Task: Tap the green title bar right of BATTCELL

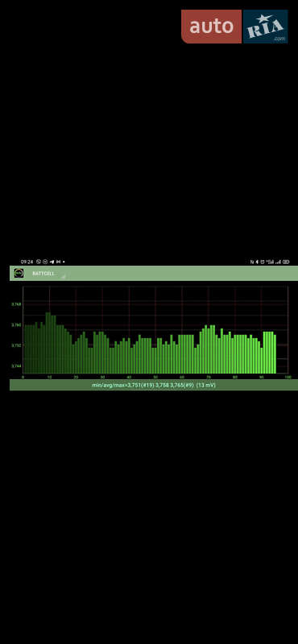Action: click(181, 273)
